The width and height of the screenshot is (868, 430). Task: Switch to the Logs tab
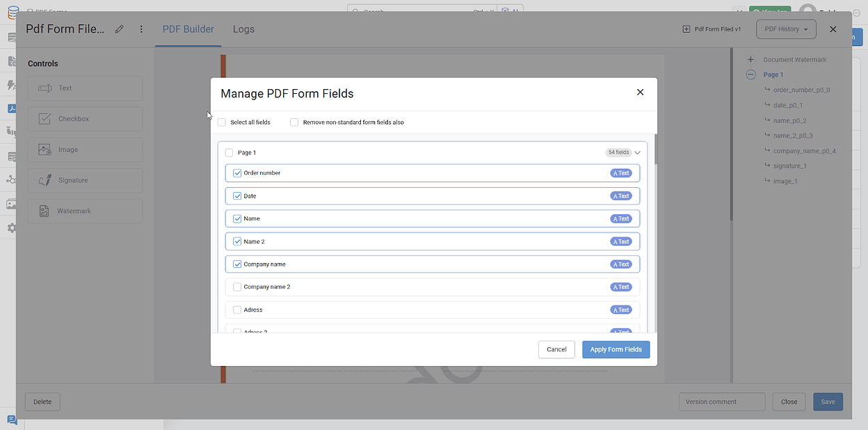pyautogui.click(x=243, y=29)
